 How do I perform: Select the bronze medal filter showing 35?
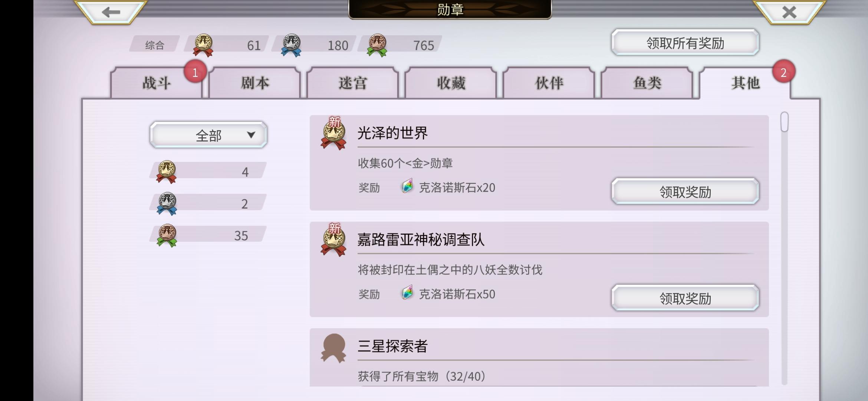click(x=208, y=235)
